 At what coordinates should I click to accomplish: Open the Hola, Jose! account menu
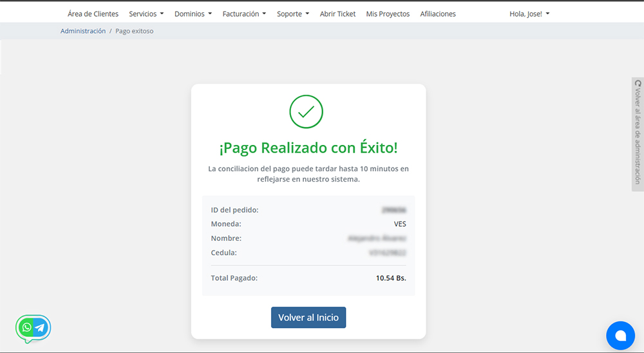pyautogui.click(x=529, y=14)
